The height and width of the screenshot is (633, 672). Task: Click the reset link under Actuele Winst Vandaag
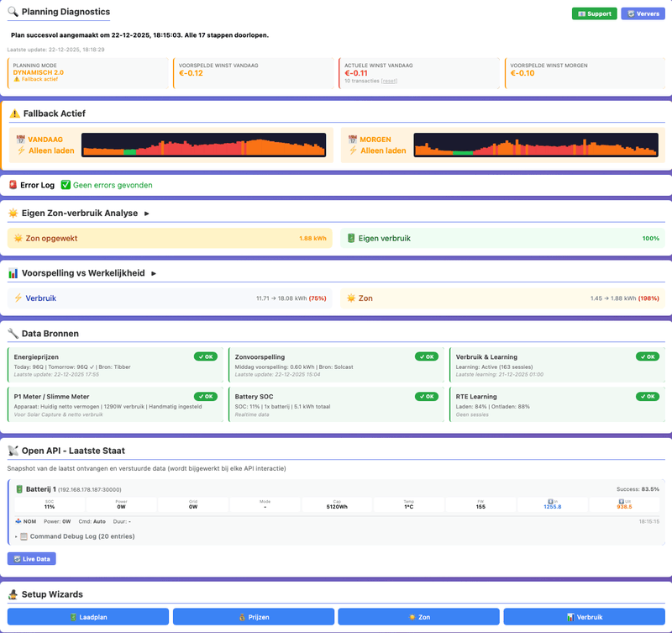389,81
